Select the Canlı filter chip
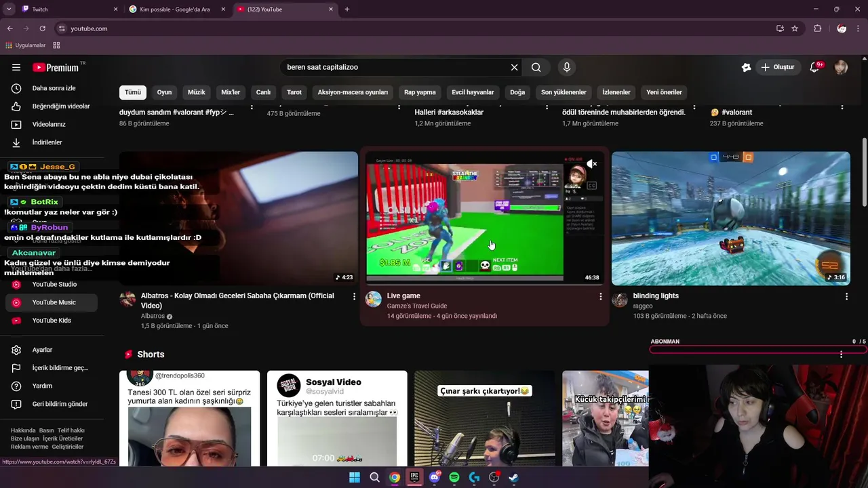This screenshot has width=868, height=488. pos(263,92)
